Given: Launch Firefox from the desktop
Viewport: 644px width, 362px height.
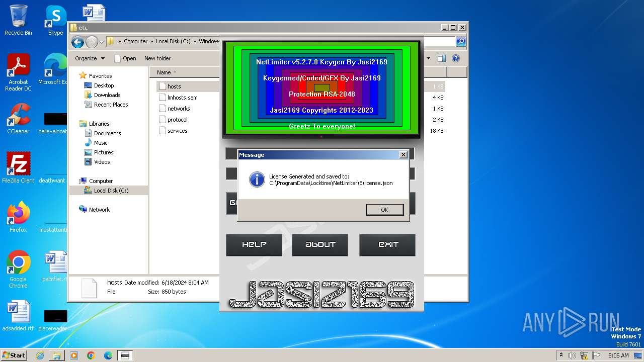Looking at the screenshot, I should pos(18,217).
